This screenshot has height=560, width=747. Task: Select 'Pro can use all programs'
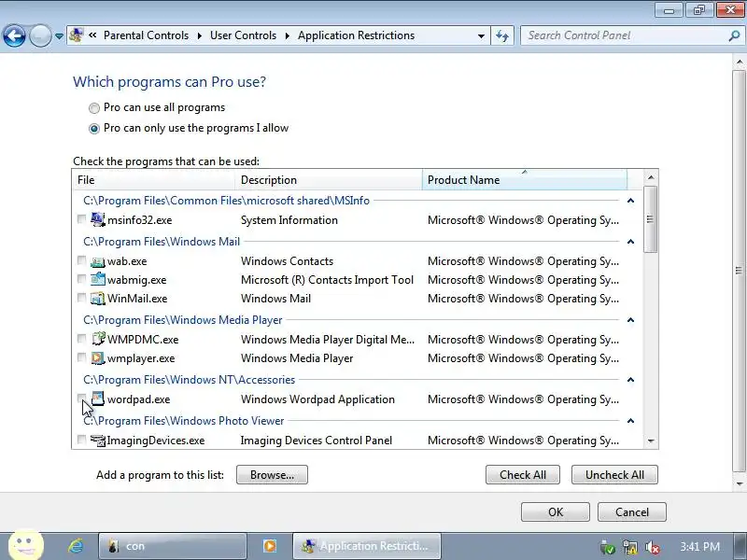coord(94,108)
